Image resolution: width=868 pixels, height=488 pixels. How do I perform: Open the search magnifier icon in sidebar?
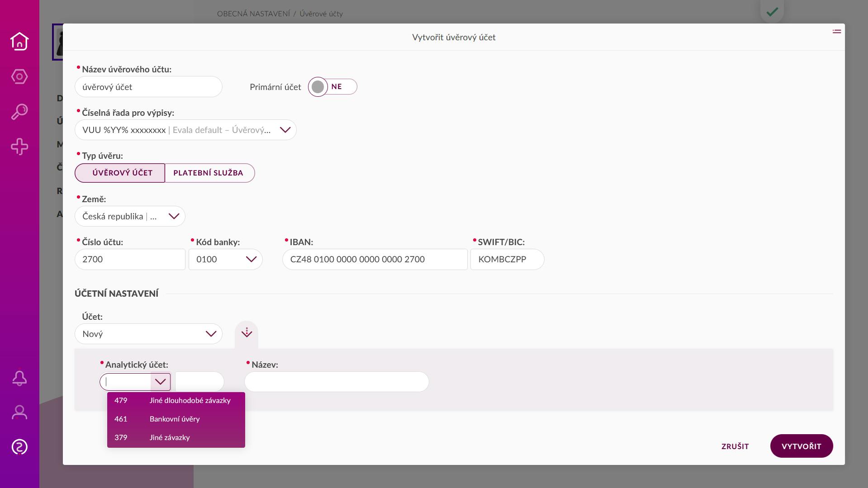point(19,112)
